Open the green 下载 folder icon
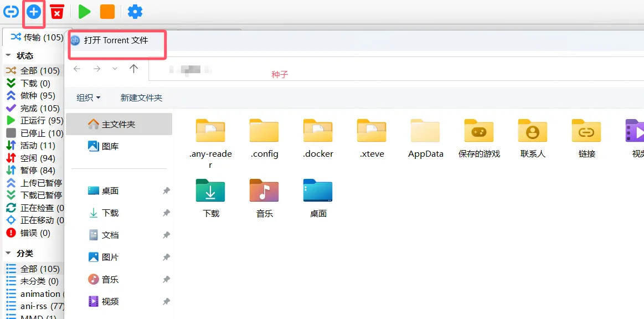This screenshot has height=319, width=644. 210,191
